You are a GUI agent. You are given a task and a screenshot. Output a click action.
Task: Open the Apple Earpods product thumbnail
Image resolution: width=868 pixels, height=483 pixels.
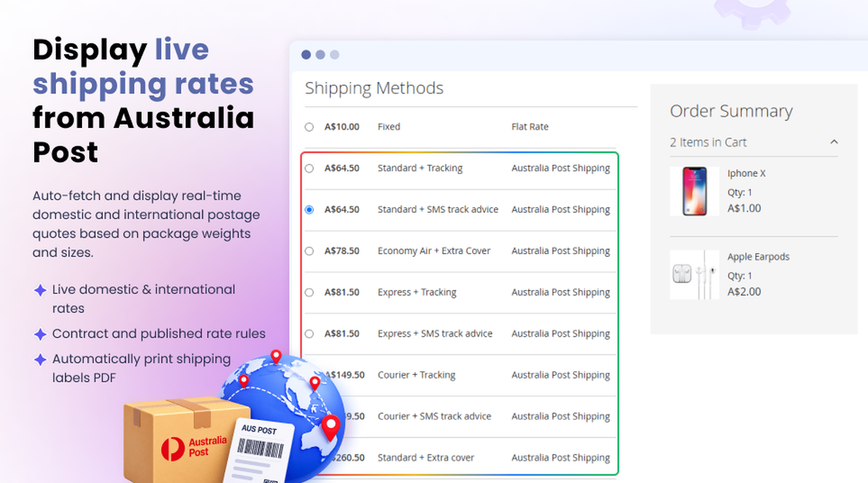pyautogui.click(x=694, y=275)
